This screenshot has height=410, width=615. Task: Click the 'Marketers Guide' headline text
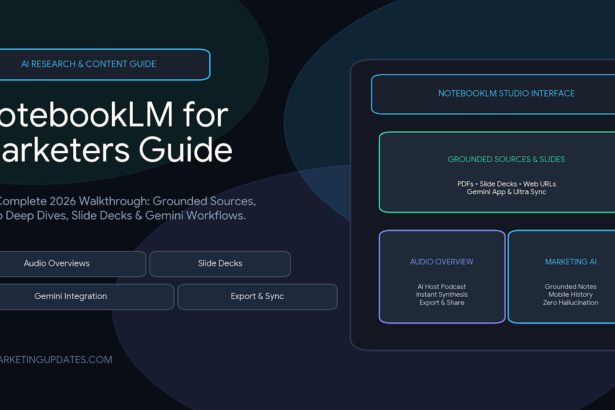tap(116, 150)
